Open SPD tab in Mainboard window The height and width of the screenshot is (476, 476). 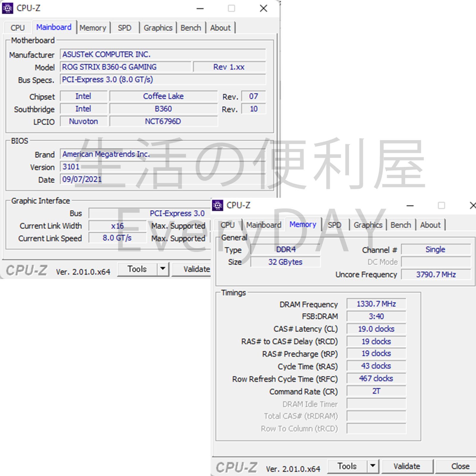coord(124,28)
